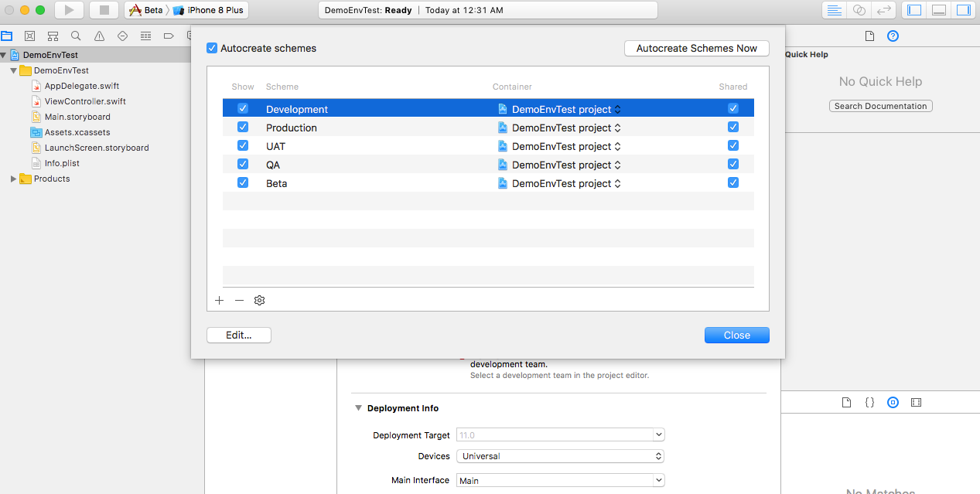Collapse the DemoEnvTest group folder

[x=13, y=70]
